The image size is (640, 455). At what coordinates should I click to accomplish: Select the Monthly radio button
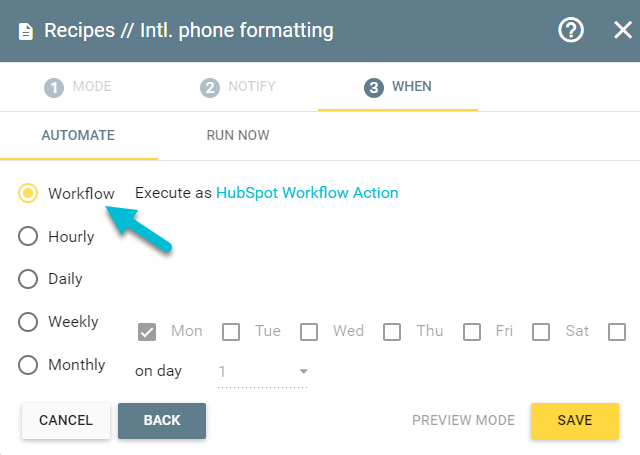click(28, 364)
